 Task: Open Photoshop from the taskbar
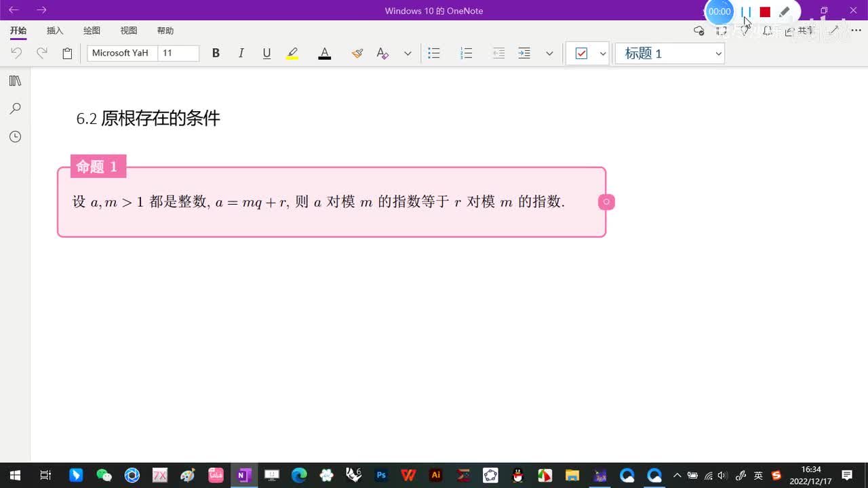(381, 475)
